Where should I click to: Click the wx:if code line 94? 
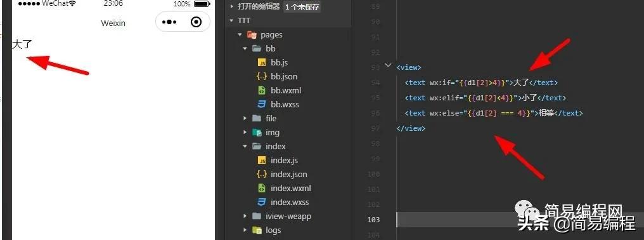click(481, 83)
